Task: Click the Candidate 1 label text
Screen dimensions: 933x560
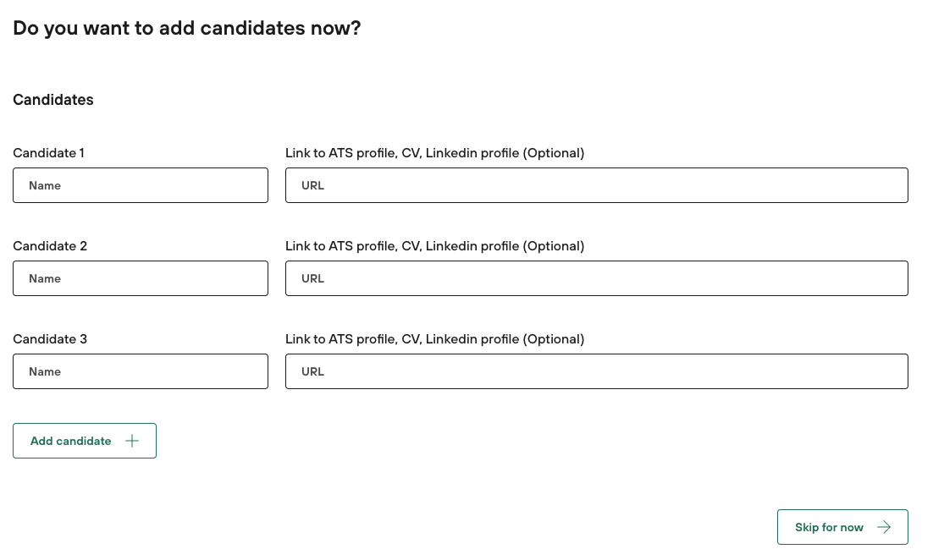Action: click(49, 153)
